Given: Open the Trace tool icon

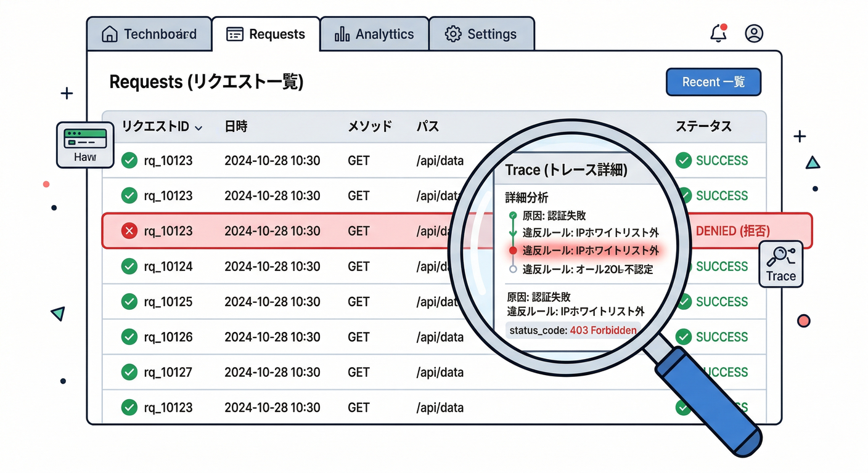Looking at the screenshot, I should (x=780, y=264).
